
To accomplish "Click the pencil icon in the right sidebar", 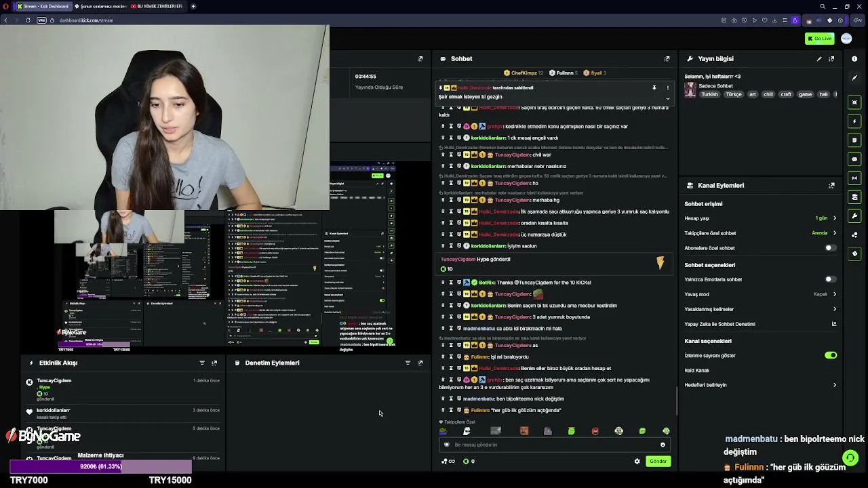I will [x=854, y=77].
